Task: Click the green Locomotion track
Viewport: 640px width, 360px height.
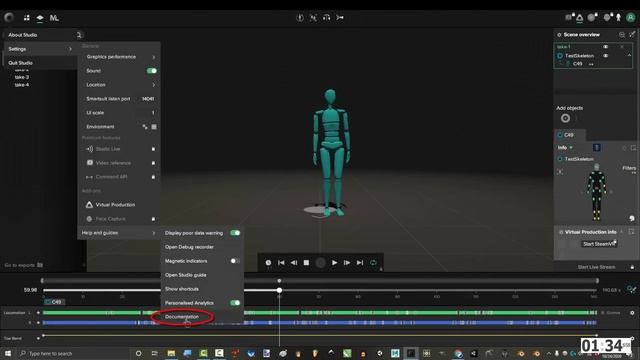Action: (320, 313)
